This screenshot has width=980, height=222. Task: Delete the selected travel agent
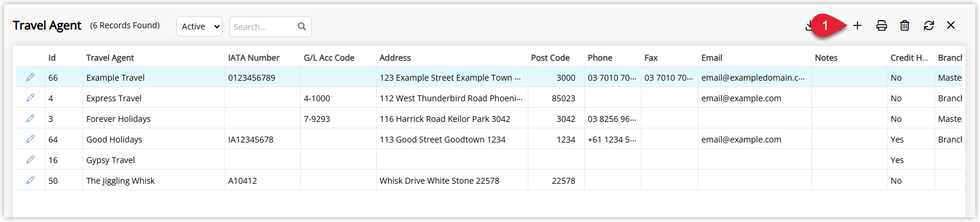pos(905,25)
